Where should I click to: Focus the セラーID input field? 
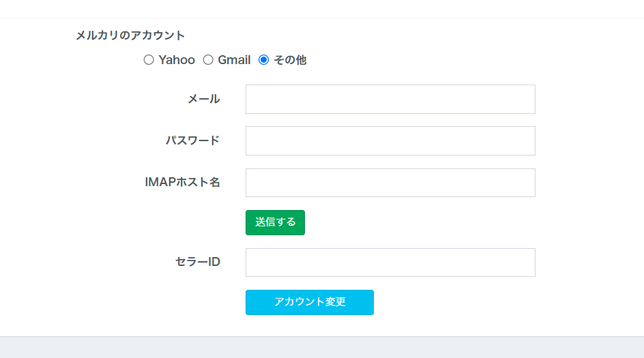pyautogui.click(x=390, y=263)
